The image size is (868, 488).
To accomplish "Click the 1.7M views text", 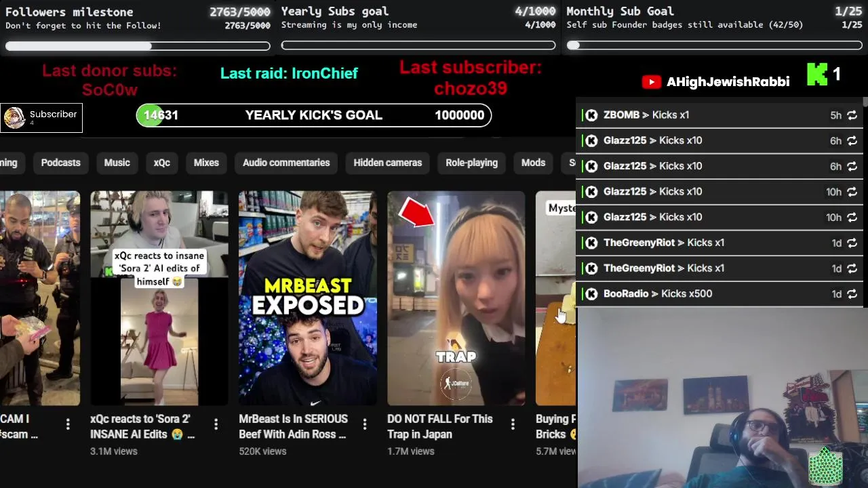I will click(x=410, y=451).
